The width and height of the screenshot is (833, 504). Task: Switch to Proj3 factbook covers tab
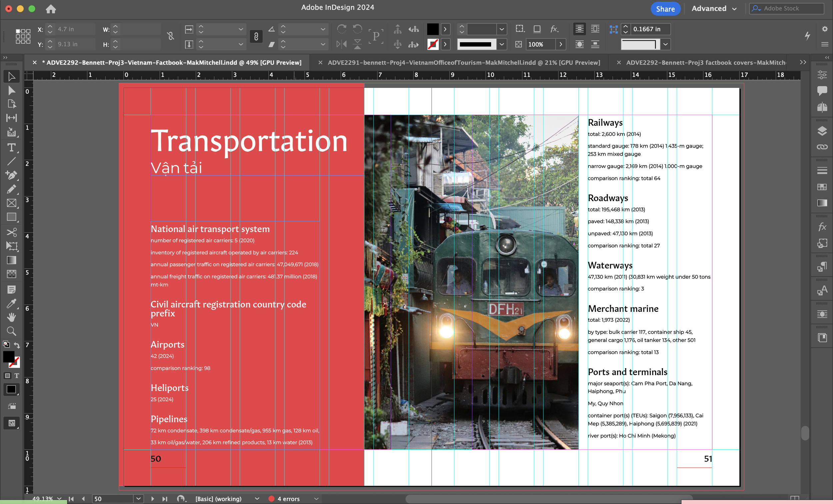click(x=705, y=63)
